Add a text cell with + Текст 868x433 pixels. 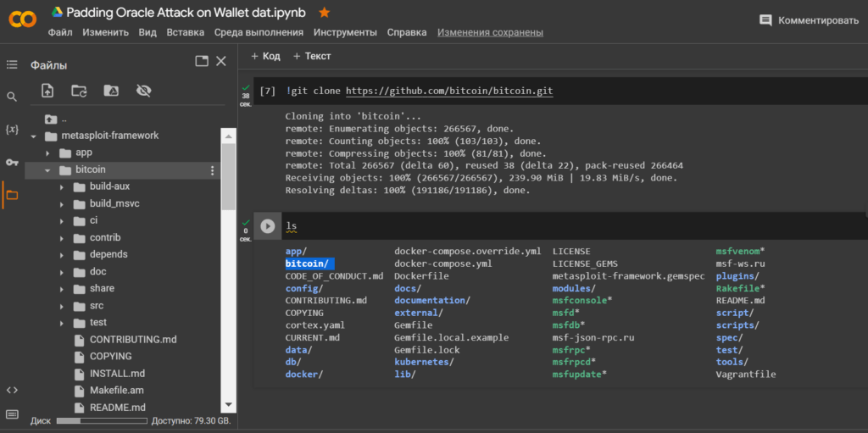pyautogui.click(x=312, y=56)
